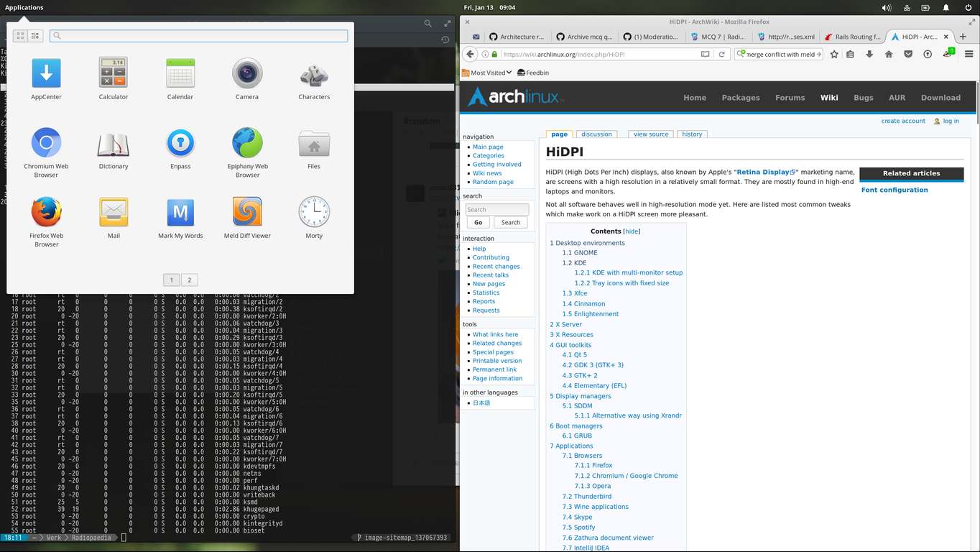Open Meld Diff Viewer
The image size is (980, 552).
pos(247,218)
